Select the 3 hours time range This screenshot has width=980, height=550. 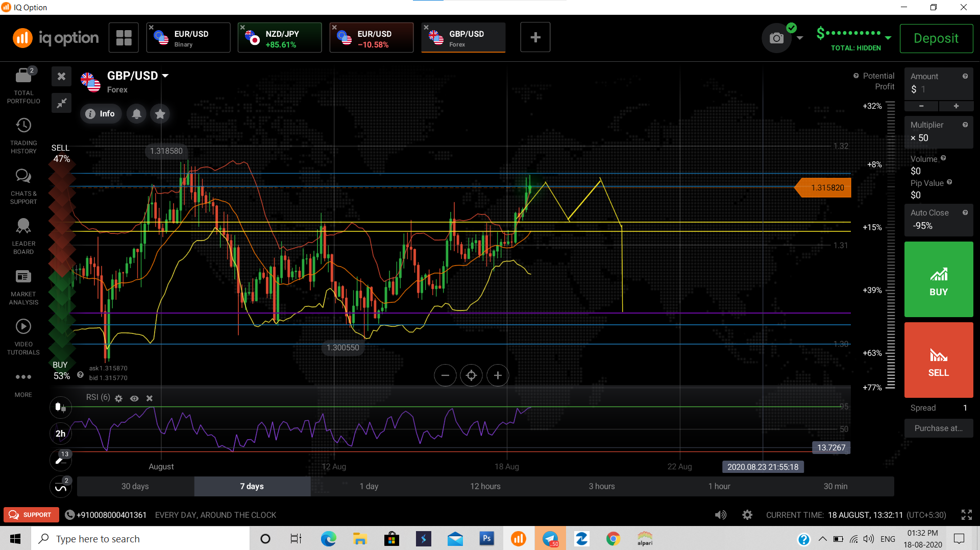coord(602,486)
